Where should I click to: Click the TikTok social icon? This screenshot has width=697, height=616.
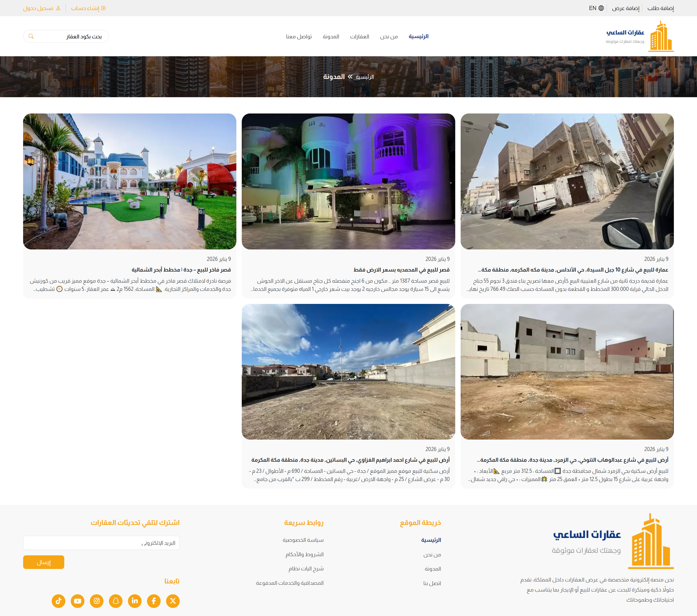(x=58, y=601)
